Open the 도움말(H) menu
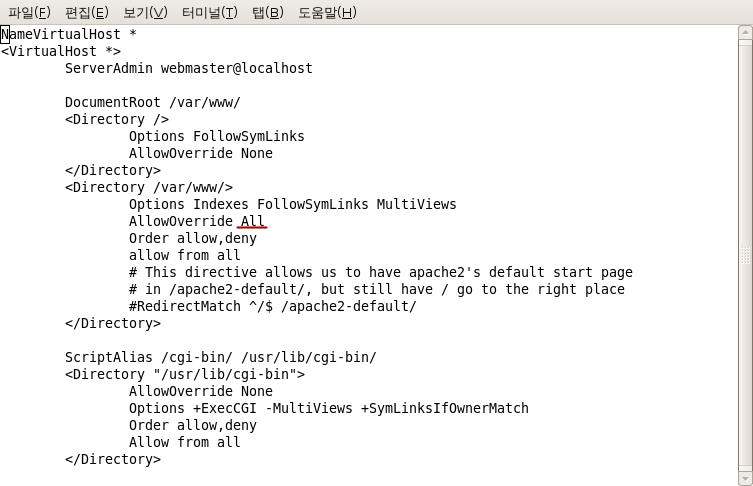Screen dimensions: 753x486 coord(328,12)
